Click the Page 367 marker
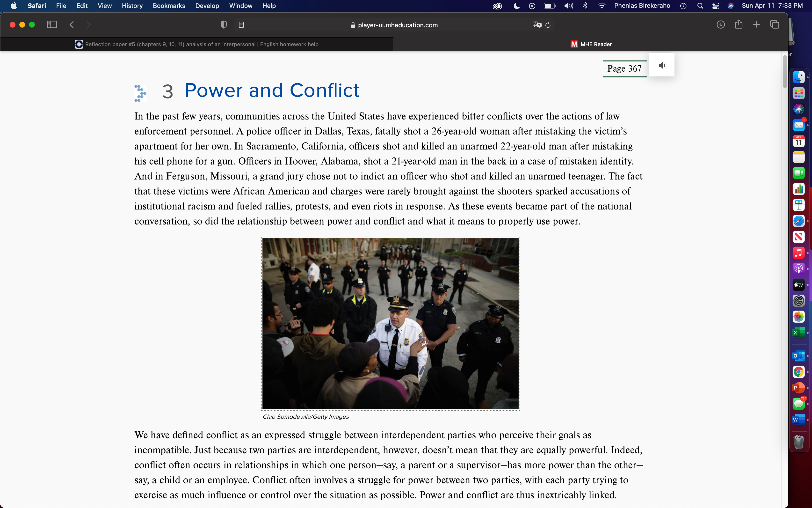Viewport: 812px width, 508px height. (624, 68)
